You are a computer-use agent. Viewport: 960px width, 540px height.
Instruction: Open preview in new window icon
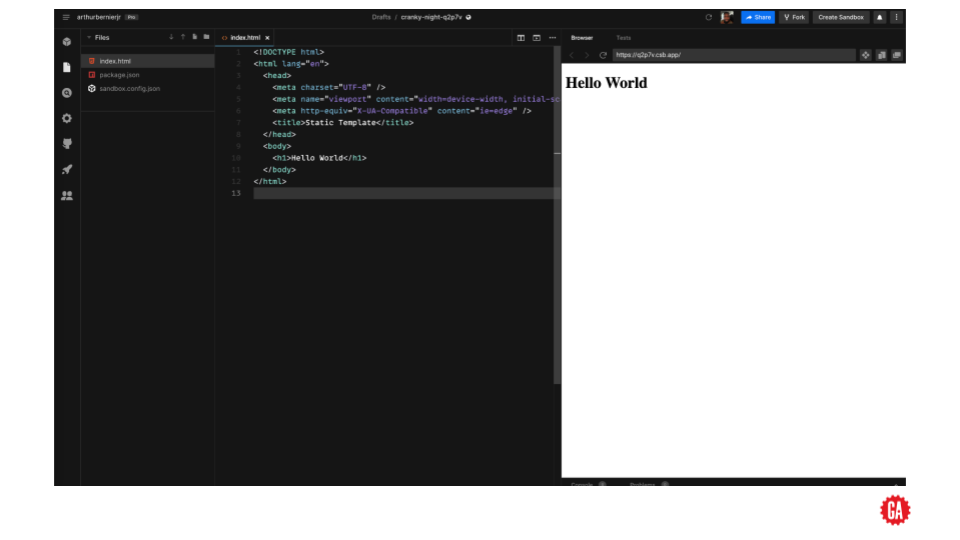(896, 55)
